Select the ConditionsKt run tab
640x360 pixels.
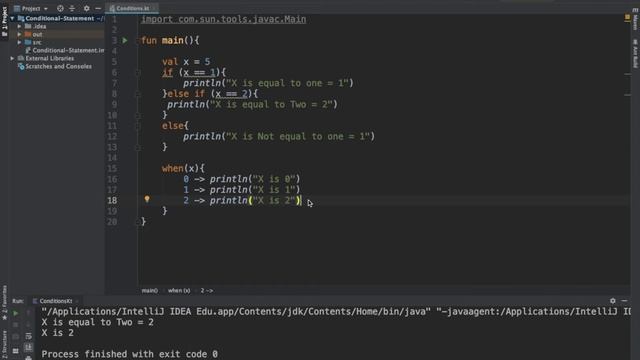[x=56, y=301]
